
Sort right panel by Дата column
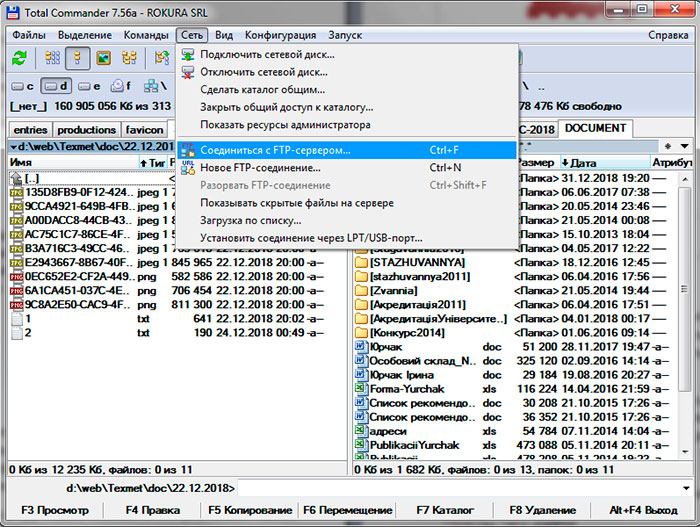[x=604, y=163]
